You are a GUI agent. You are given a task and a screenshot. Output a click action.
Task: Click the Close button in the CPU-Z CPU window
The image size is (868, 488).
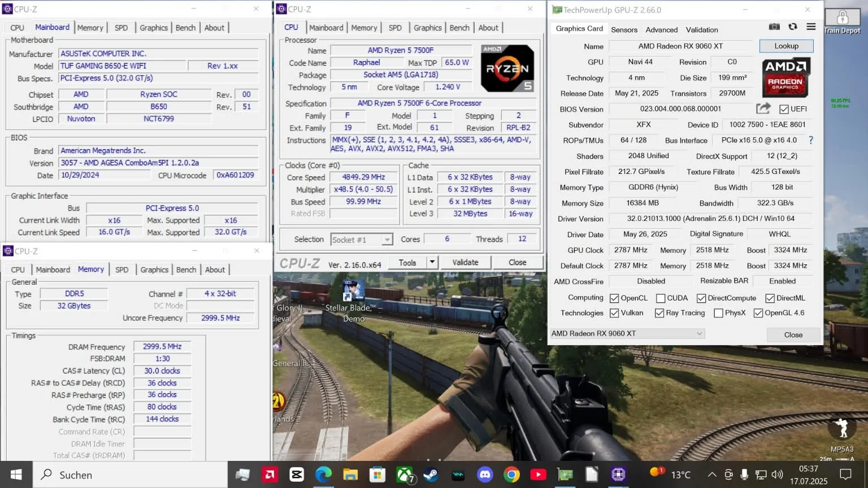coord(517,262)
